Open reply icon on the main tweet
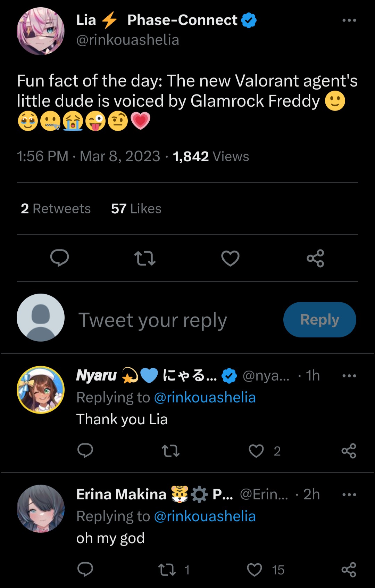 (59, 258)
